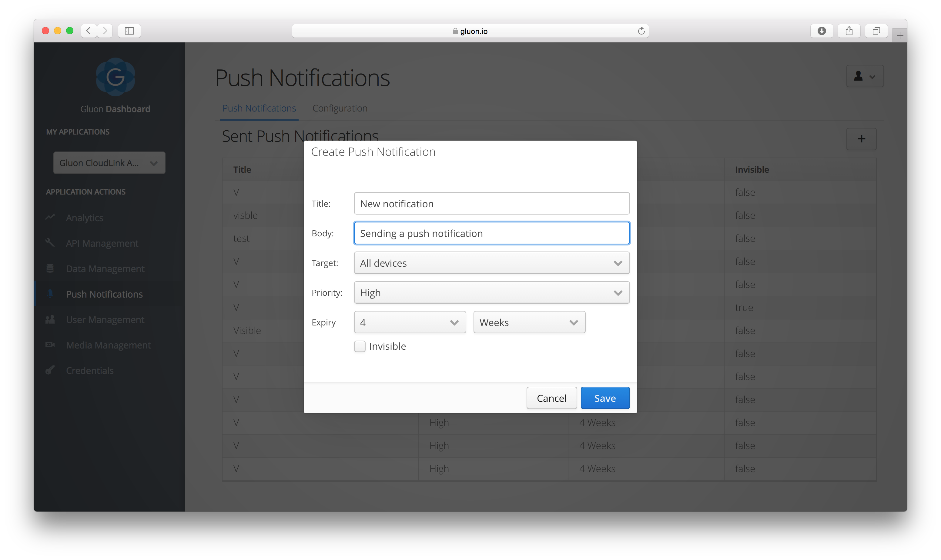Open User Management from the sidebar
941x560 pixels.
tap(105, 320)
